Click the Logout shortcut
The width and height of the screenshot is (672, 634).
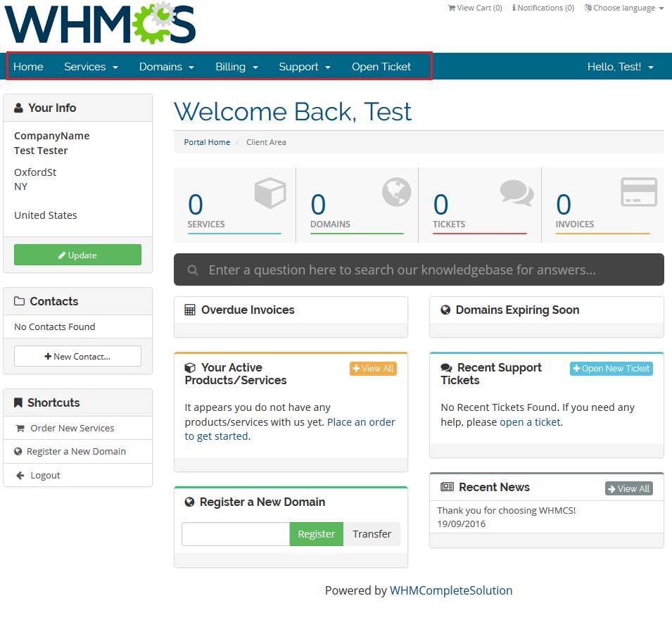77,475
